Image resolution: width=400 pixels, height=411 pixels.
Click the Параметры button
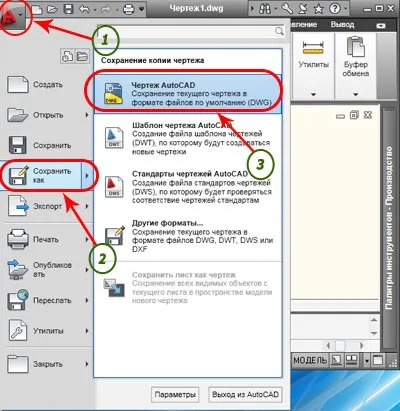pos(175,395)
